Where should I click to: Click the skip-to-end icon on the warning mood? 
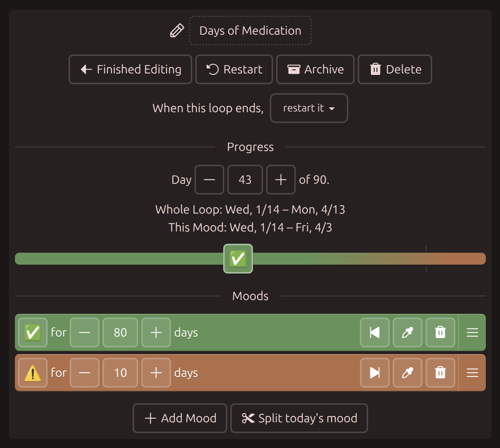pos(374,372)
